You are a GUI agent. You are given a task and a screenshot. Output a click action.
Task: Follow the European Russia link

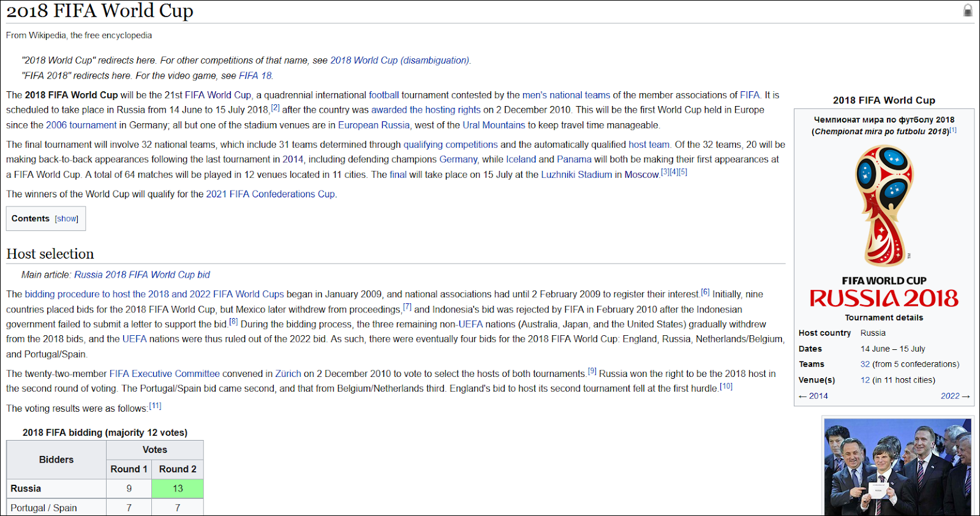pyautogui.click(x=374, y=125)
